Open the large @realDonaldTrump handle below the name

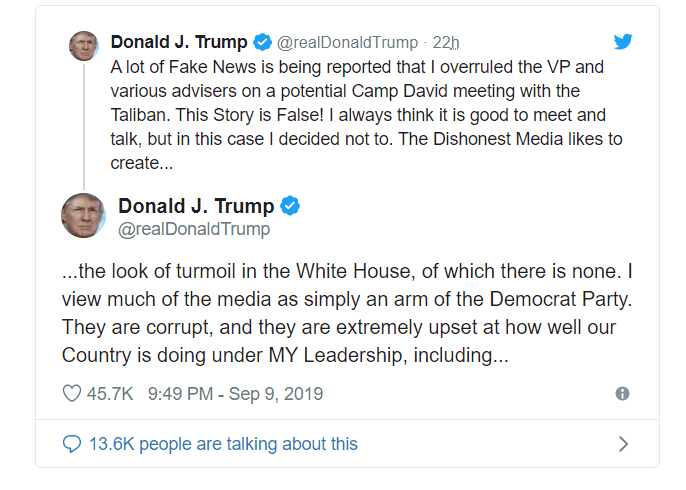click(194, 230)
